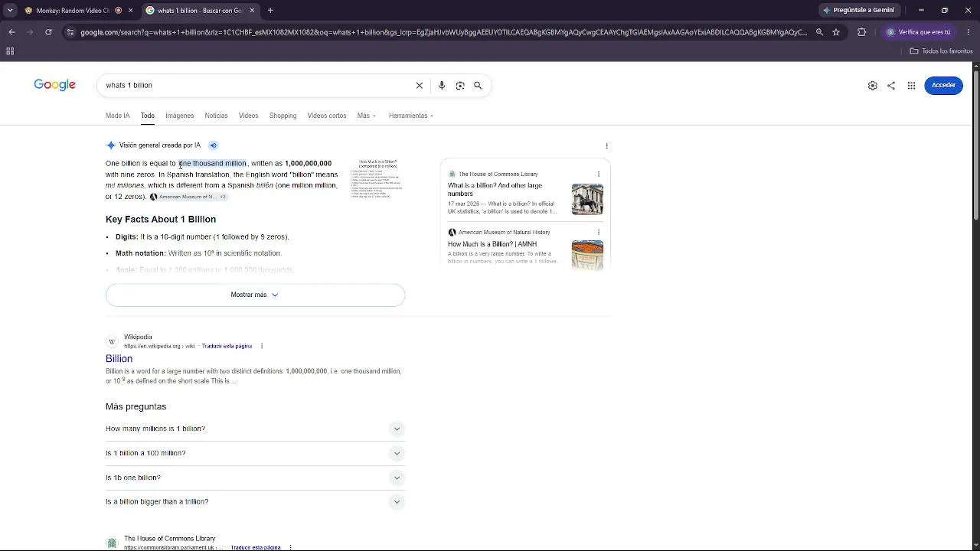The width and height of the screenshot is (980, 551).
Task: Select the browser address bar URL
Action: pyautogui.click(x=443, y=32)
